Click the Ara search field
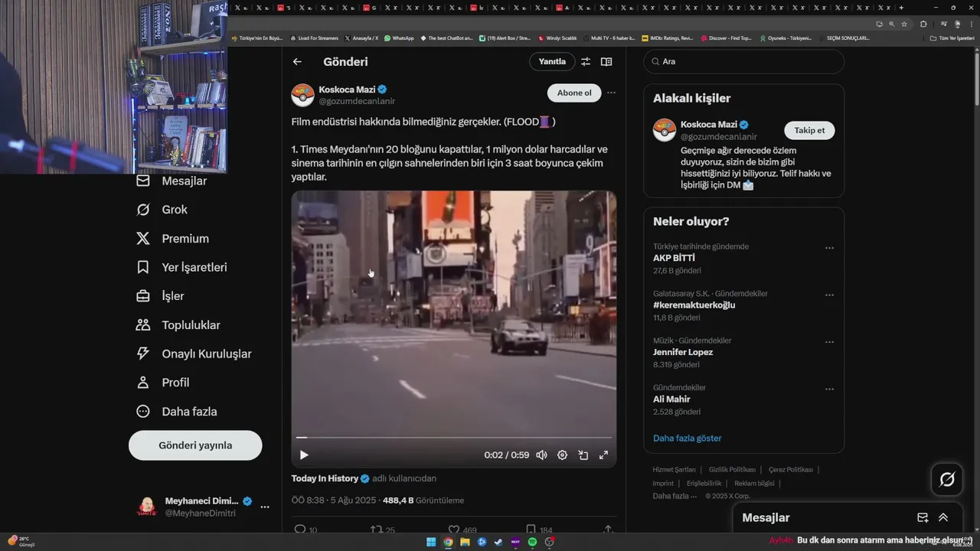The width and height of the screenshot is (980, 551). coord(743,62)
